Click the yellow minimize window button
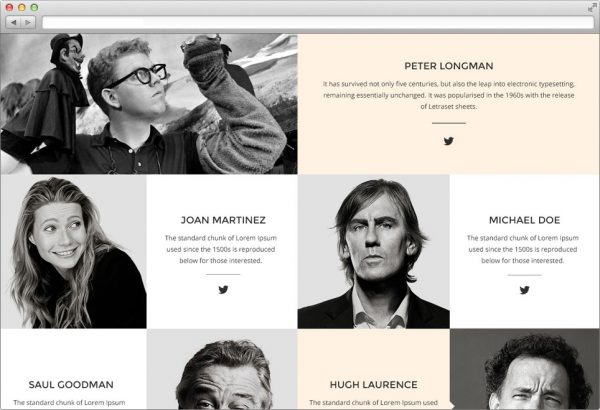Screen dimensions: 600x410 [x=22, y=7]
